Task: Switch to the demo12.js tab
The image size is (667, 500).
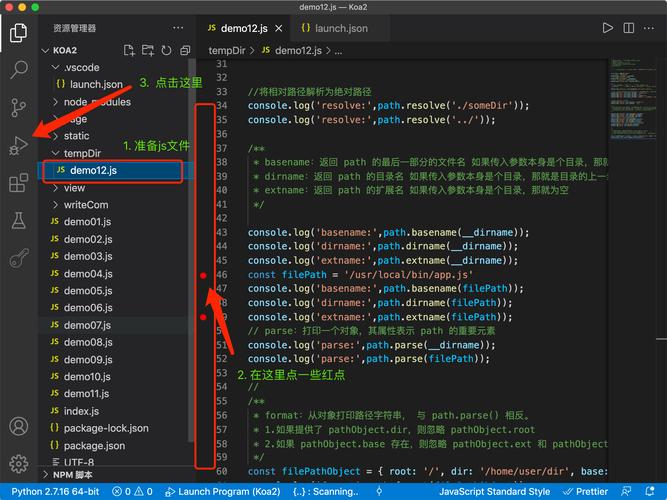Action: point(244,29)
